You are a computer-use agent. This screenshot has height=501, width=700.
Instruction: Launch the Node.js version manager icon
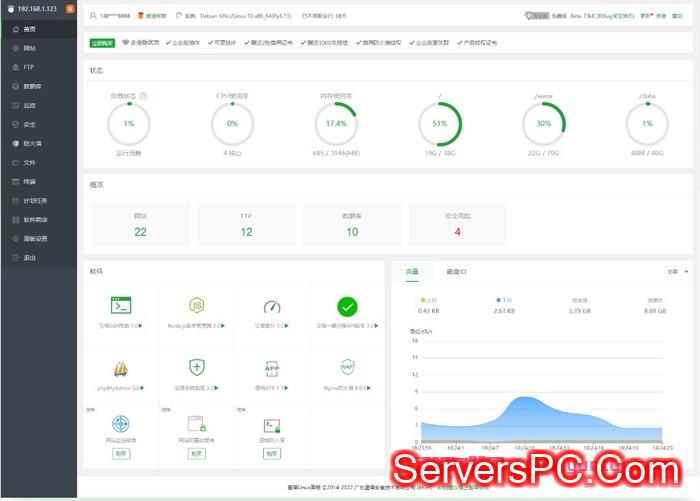pyautogui.click(x=197, y=306)
